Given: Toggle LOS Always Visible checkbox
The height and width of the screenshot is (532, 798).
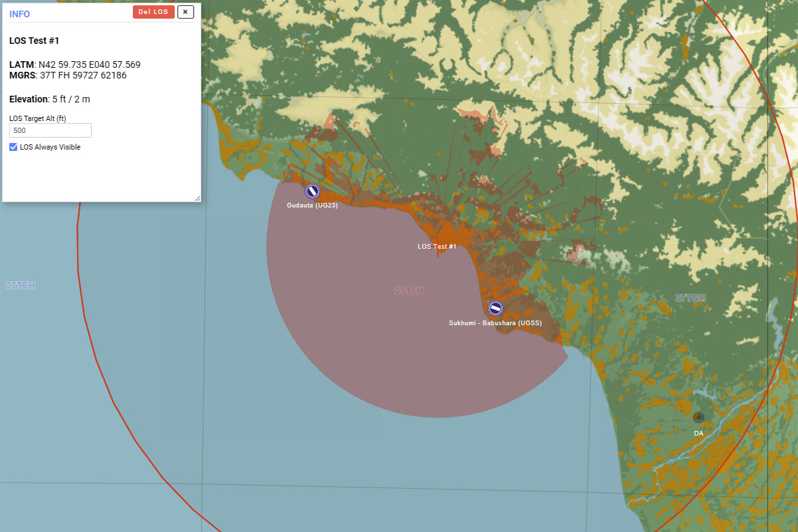Looking at the screenshot, I should [x=13, y=147].
